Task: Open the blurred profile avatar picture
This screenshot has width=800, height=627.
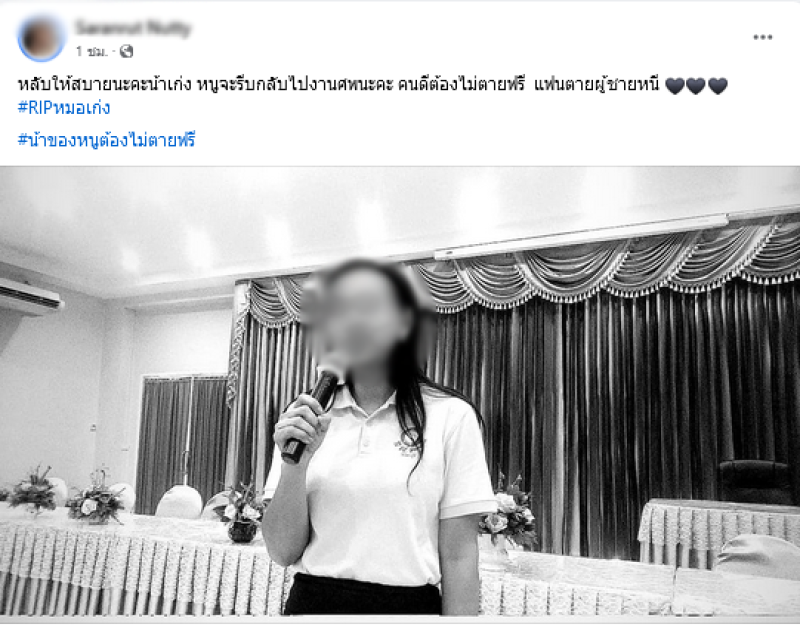Action: pyautogui.click(x=40, y=39)
